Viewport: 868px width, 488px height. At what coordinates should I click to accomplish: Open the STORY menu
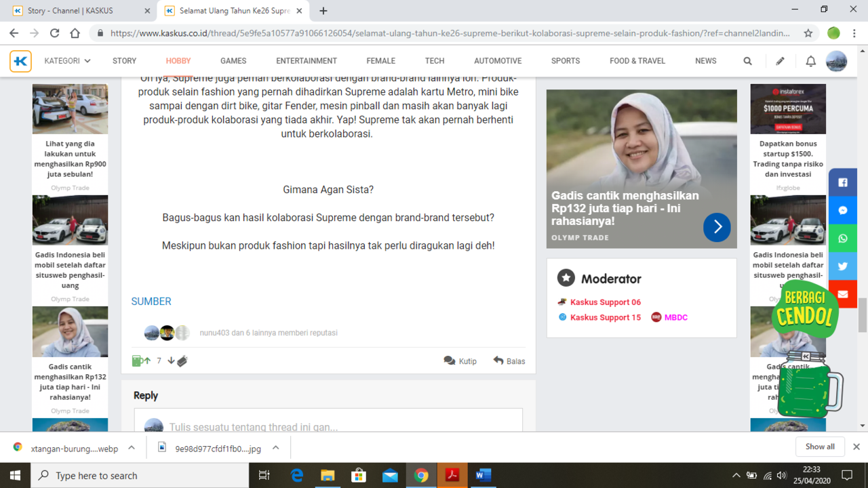[x=124, y=61]
